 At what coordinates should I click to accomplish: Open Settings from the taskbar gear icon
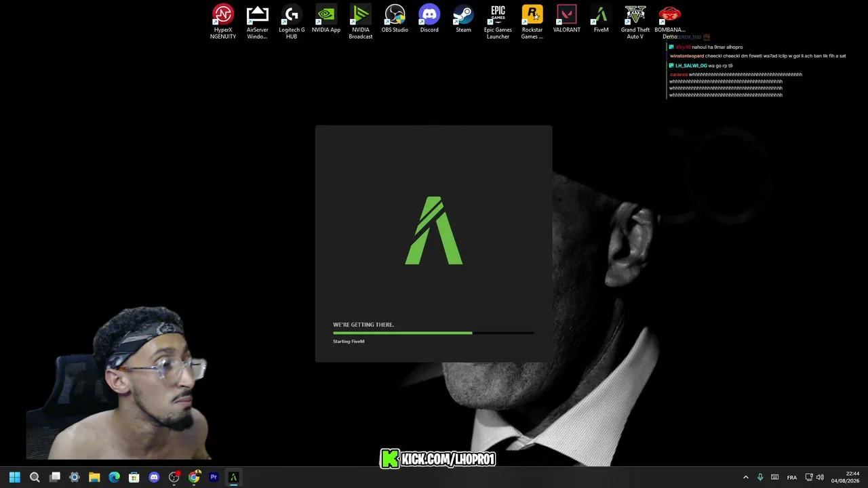[75, 477]
